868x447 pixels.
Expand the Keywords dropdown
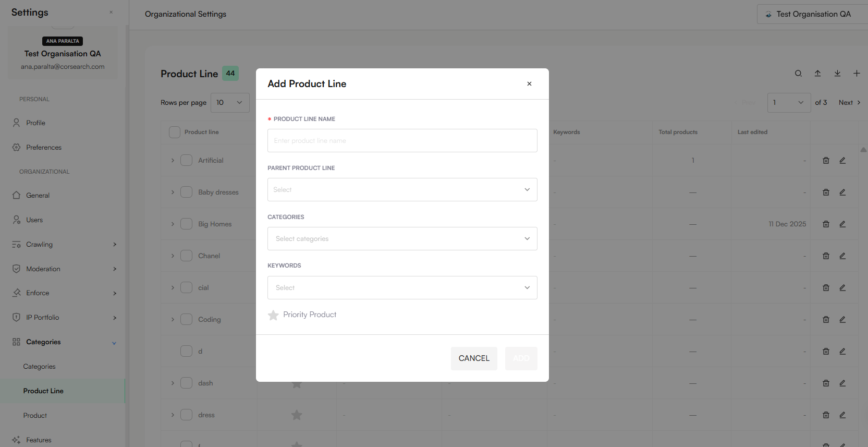(x=402, y=288)
